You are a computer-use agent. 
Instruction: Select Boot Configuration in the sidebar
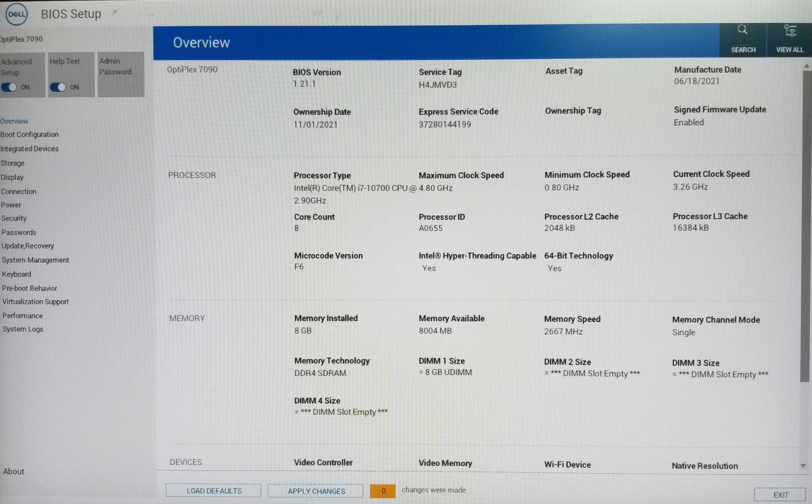pyautogui.click(x=30, y=135)
